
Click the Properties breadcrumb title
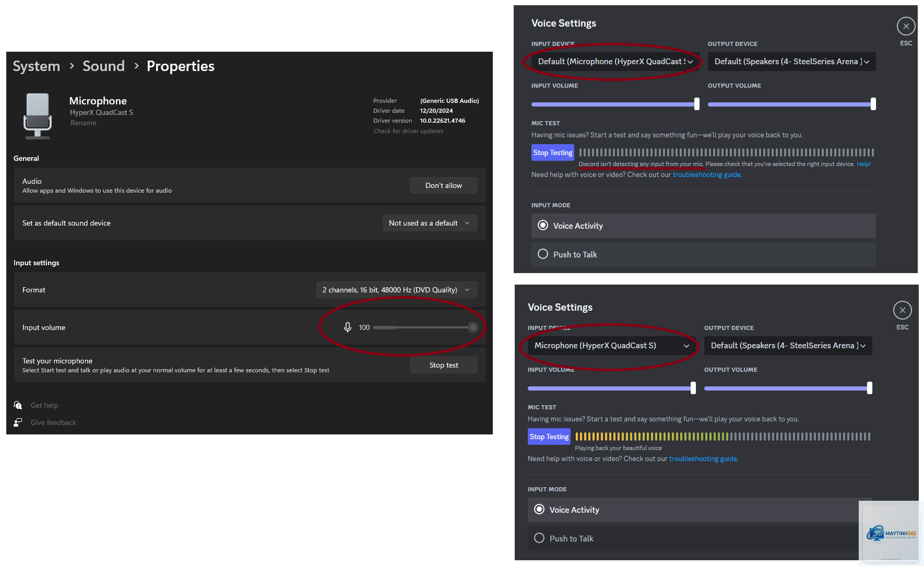[181, 66]
